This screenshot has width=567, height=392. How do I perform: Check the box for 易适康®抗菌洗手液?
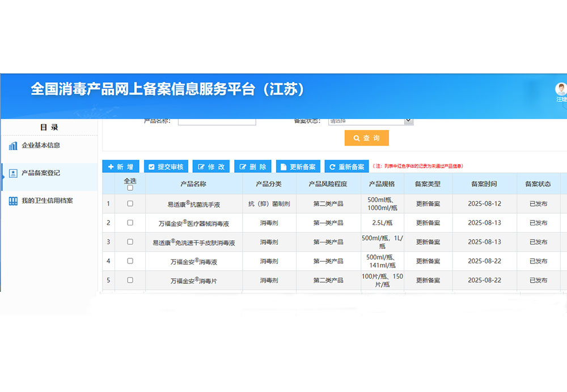(x=130, y=203)
